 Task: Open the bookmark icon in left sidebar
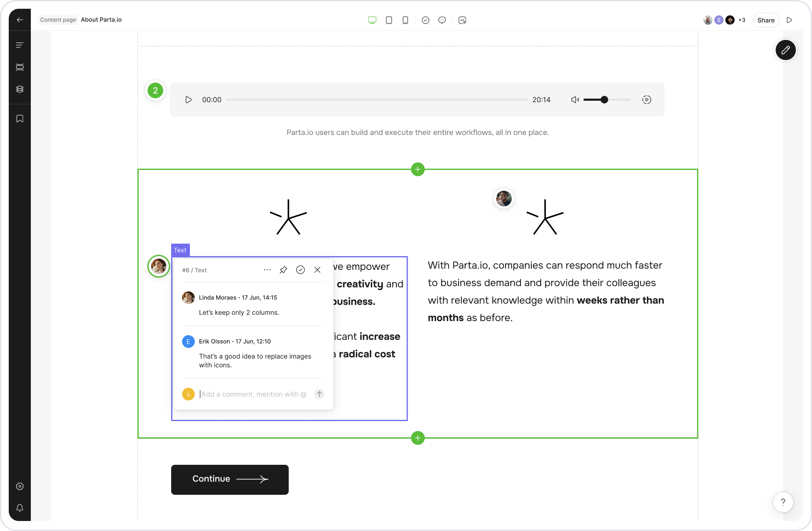tap(20, 119)
